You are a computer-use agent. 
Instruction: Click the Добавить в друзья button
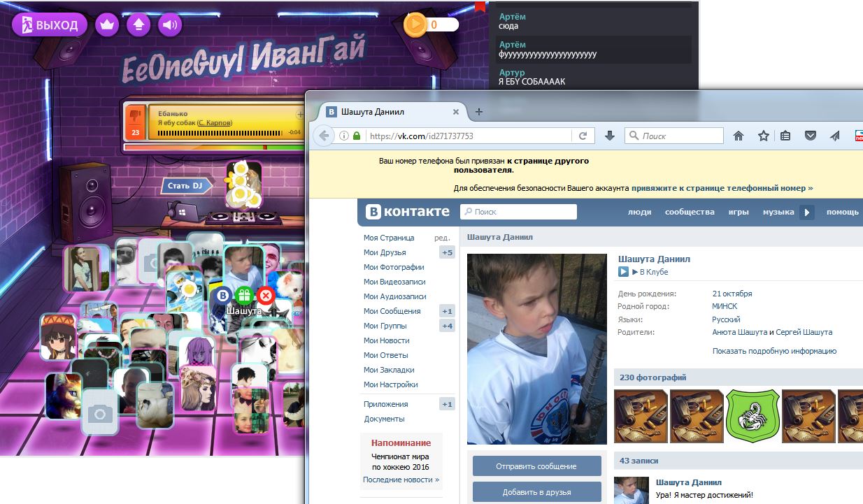coord(536,492)
